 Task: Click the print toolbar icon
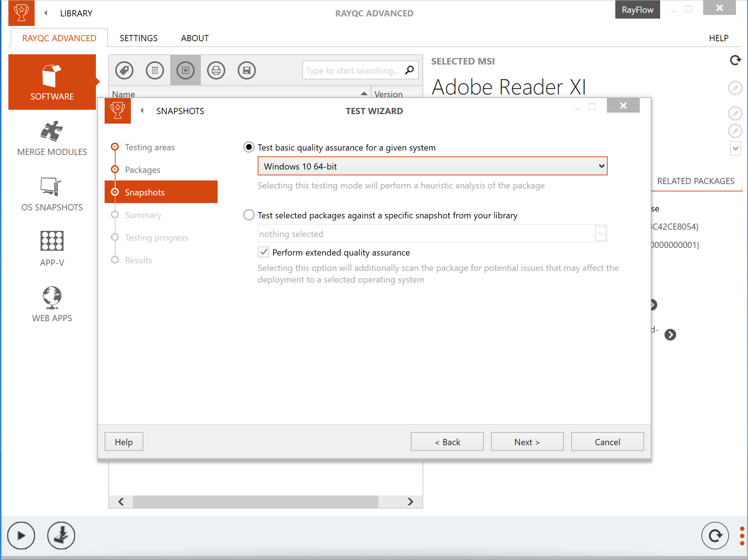tap(216, 70)
